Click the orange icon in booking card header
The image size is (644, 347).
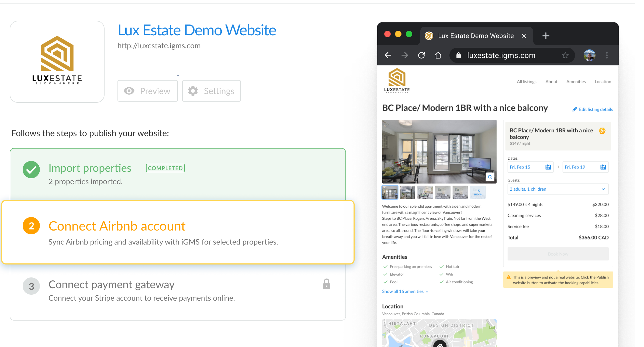pos(602,131)
